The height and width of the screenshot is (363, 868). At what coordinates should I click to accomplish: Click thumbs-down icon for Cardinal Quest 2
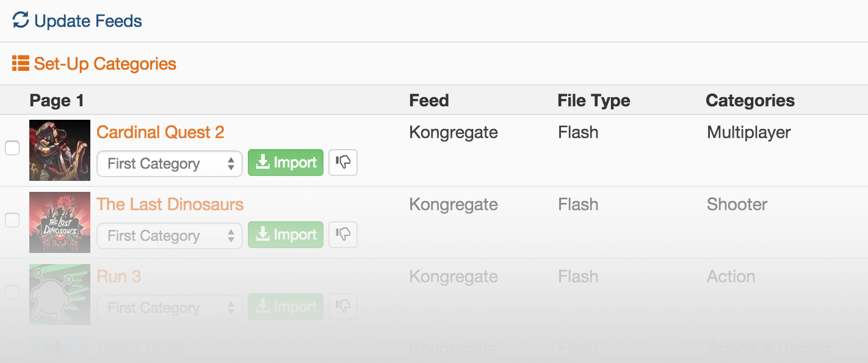click(x=343, y=163)
